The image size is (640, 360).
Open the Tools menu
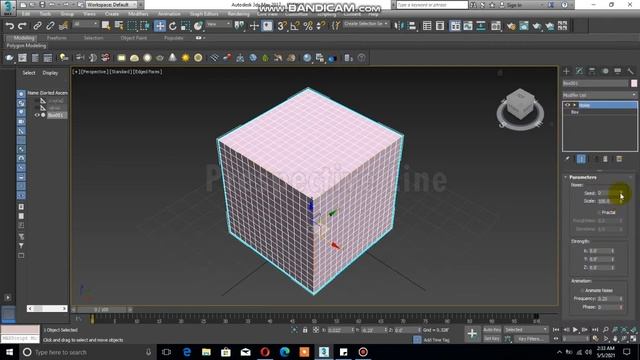pos(45,14)
